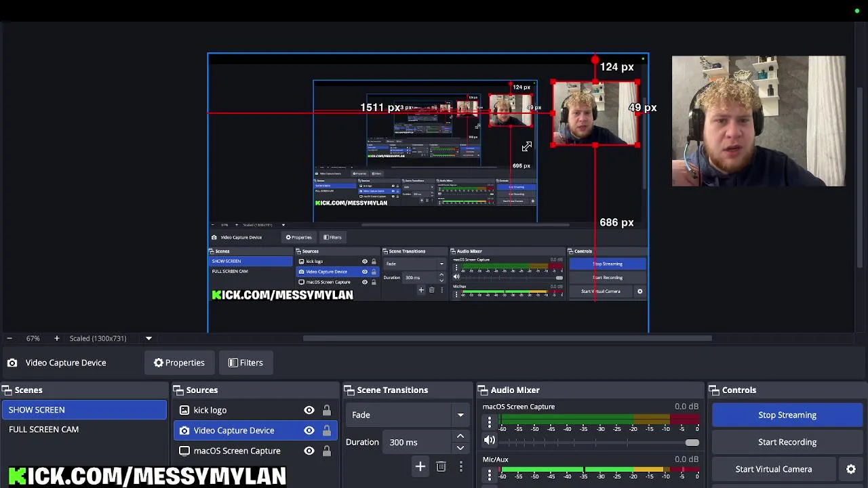Click the image icon of kick logo source
This screenshot has width=868, height=488.
[184, 410]
